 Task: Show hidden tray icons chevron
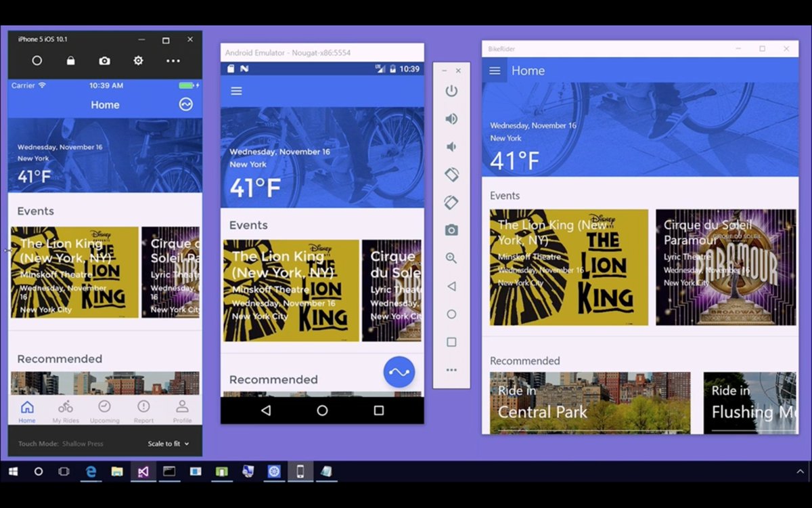800,471
